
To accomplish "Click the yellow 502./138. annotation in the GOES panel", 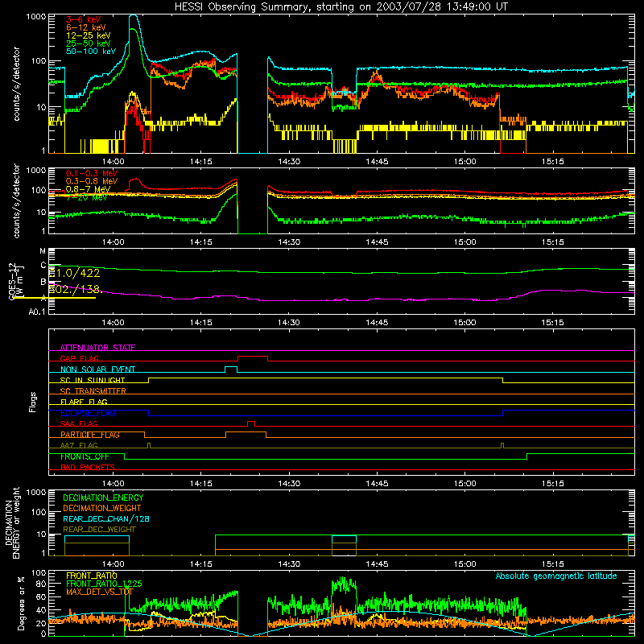I will click(x=76, y=289).
